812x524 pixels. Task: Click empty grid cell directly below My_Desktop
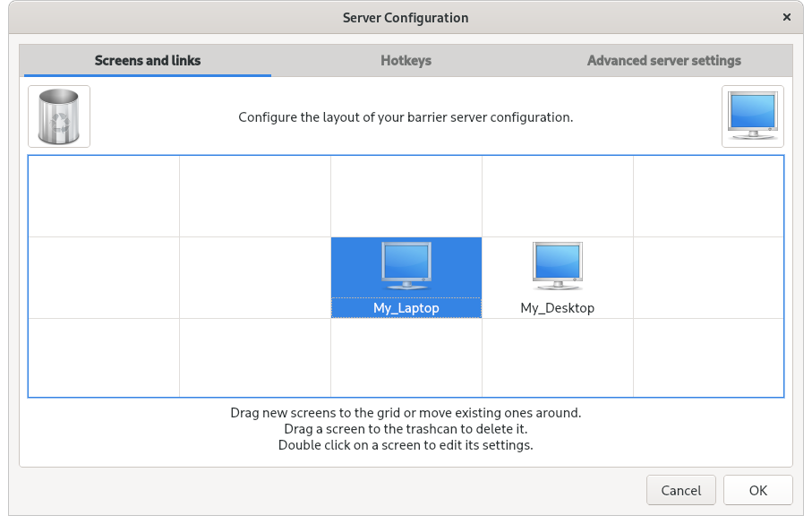point(557,357)
